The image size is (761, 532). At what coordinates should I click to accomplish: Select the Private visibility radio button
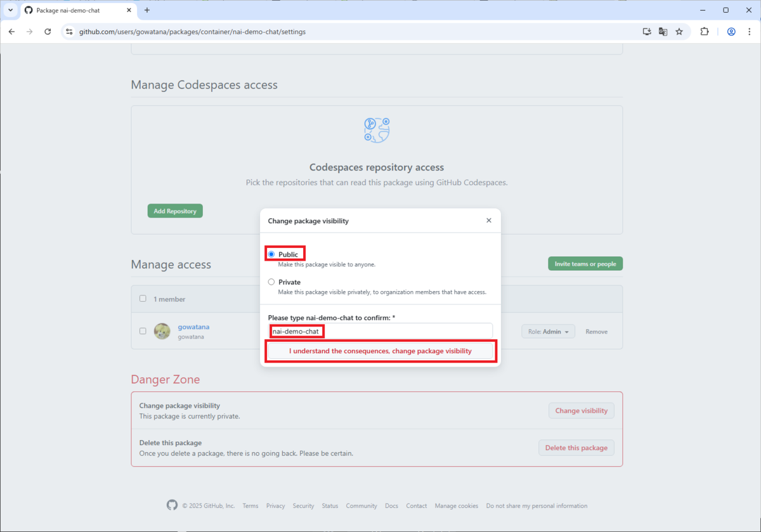pyautogui.click(x=271, y=282)
